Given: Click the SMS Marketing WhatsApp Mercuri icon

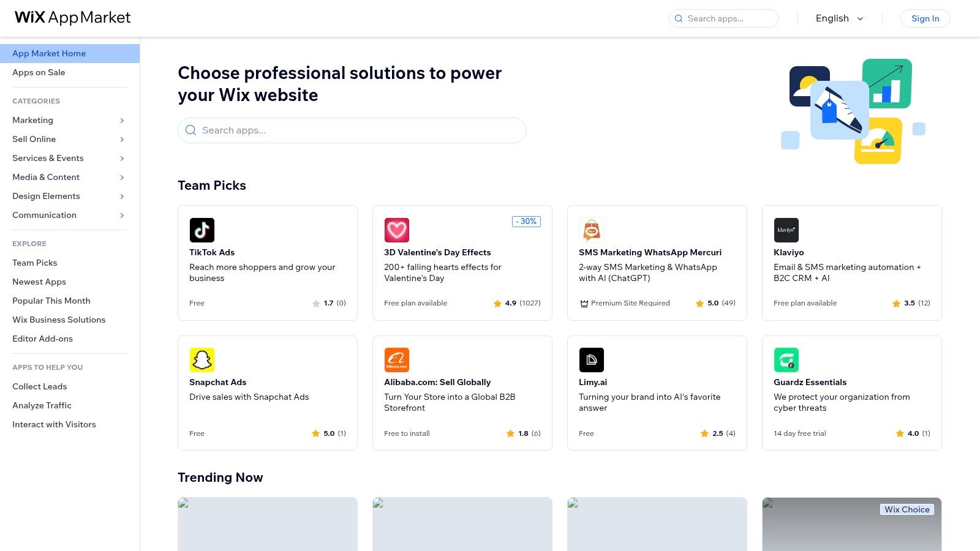Looking at the screenshot, I should coord(592,230).
